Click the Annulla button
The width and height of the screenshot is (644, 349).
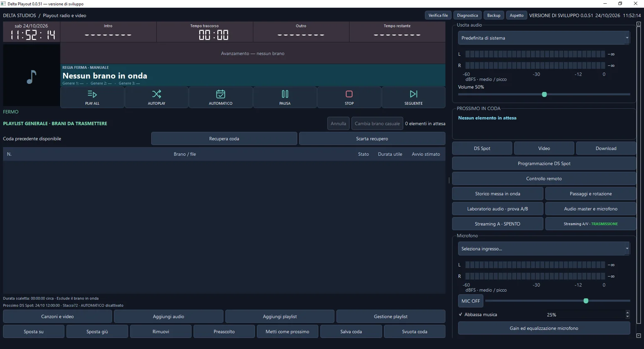[338, 123]
